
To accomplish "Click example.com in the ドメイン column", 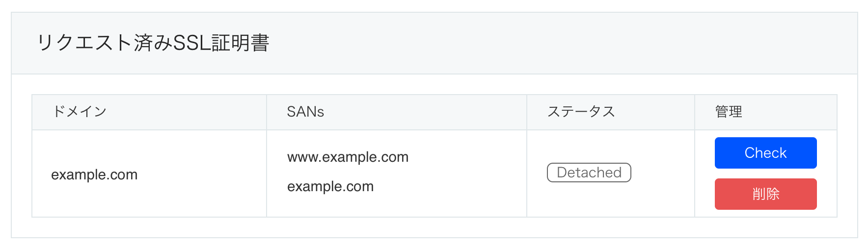I will pyautogui.click(x=94, y=175).
